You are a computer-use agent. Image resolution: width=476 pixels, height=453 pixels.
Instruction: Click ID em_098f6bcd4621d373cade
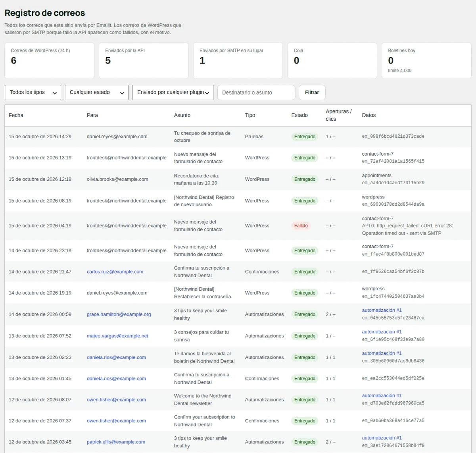[x=393, y=137]
